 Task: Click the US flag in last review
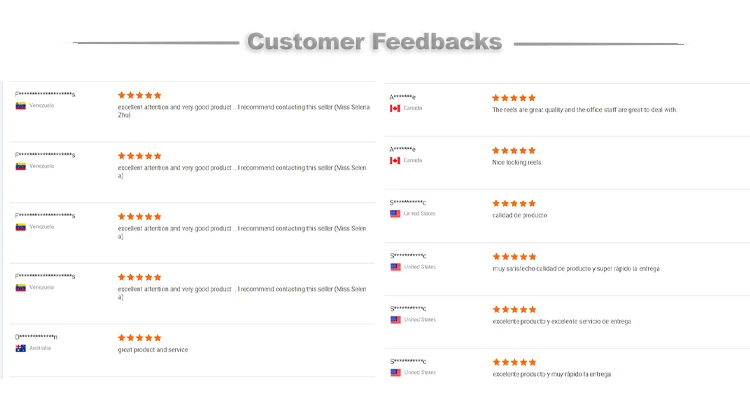pyautogui.click(x=396, y=373)
